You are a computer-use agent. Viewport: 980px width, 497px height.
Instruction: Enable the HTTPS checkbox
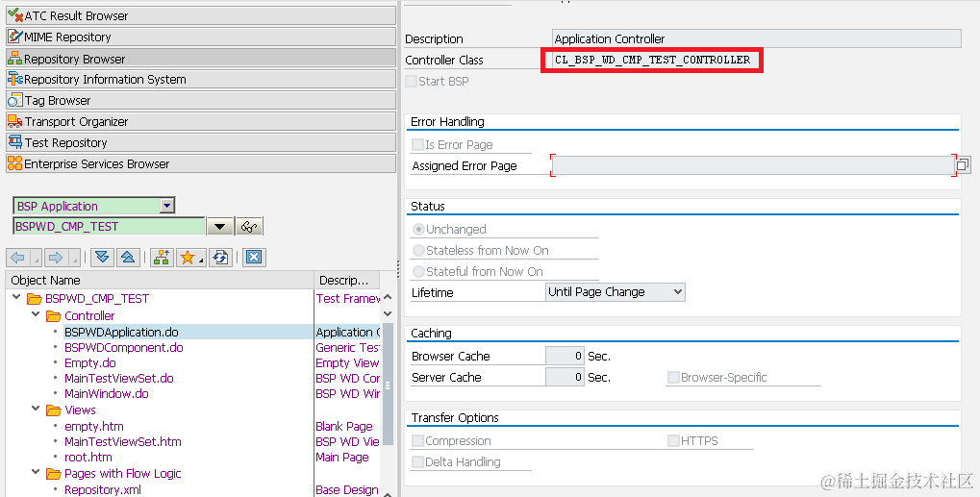[x=673, y=441]
